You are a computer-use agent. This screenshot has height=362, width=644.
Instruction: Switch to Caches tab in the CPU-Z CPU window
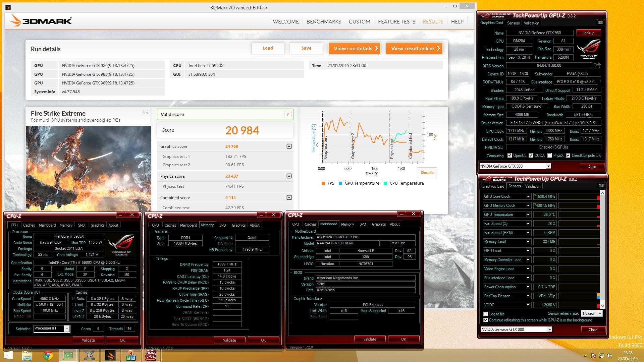(29, 225)
